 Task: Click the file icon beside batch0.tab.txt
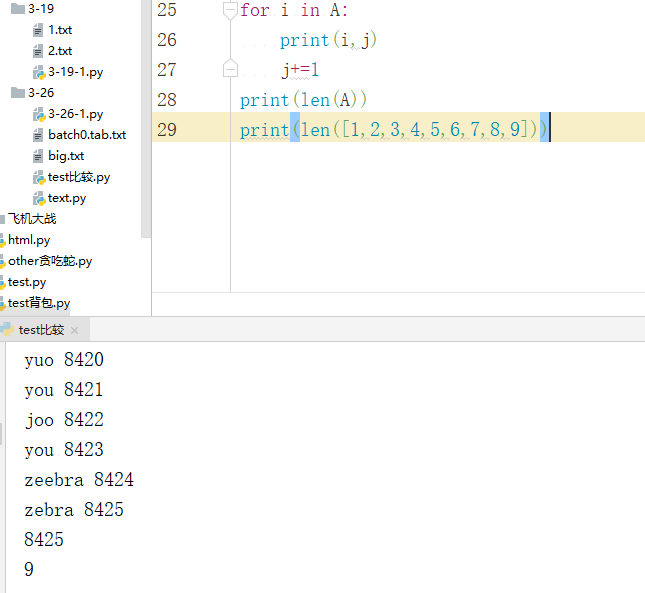click(x=38, y=135)
